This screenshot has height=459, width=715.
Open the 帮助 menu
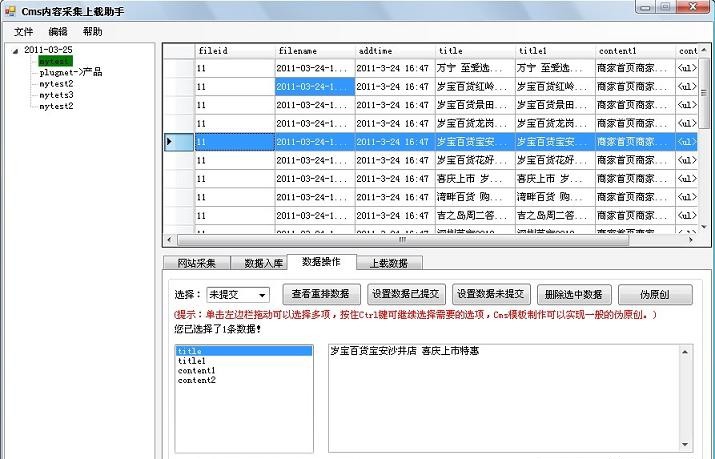coord(93,31)
